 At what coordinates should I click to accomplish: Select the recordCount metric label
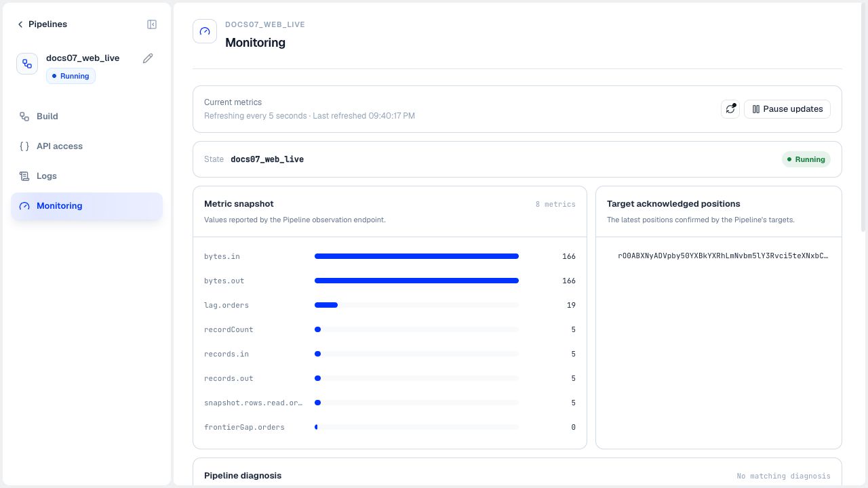coord(229,329)
